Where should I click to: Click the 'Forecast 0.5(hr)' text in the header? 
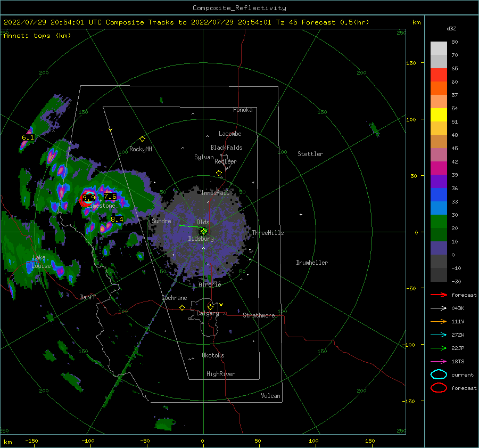pos(335,22)
